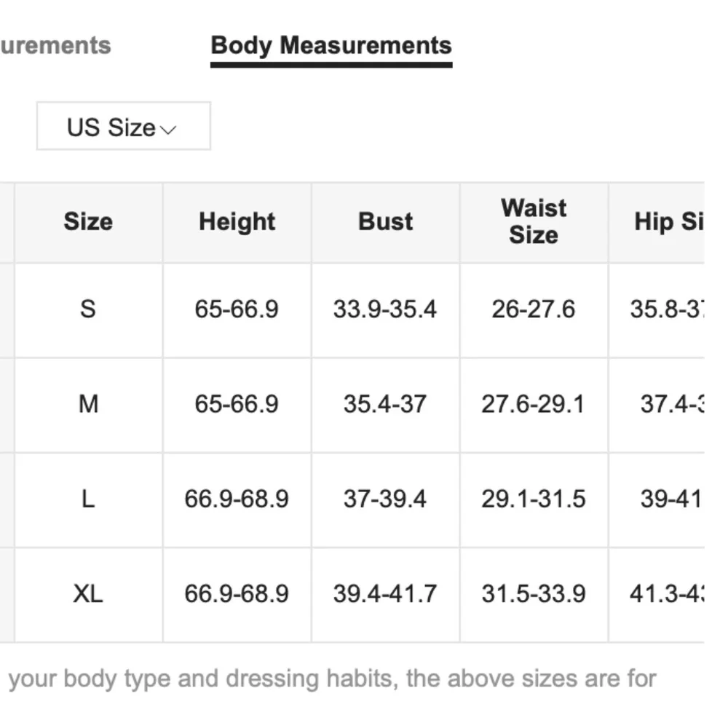Select the M size row label
The width and height of the screenshot is (728, 728).
click(x=88, y=404)
